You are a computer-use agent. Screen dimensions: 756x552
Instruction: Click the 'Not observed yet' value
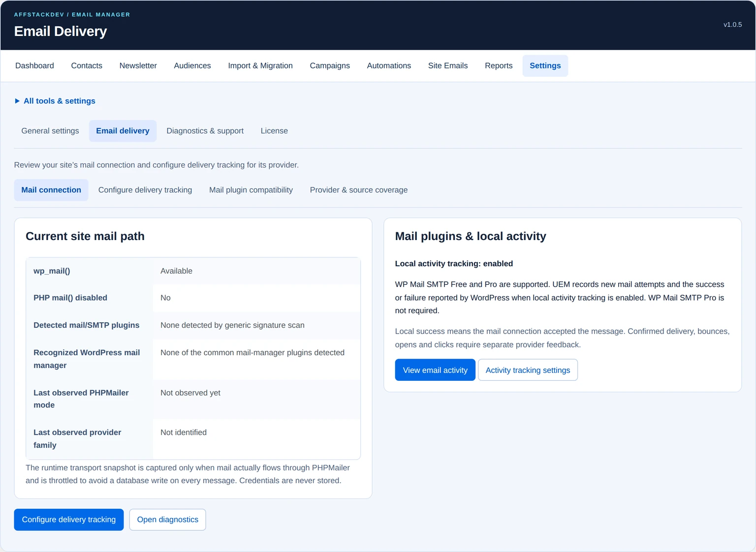click(190, 393)
